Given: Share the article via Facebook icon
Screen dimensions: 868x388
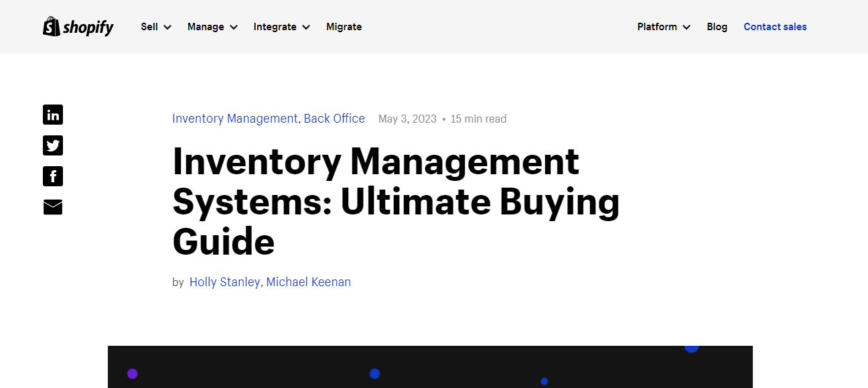Looking at the screenshot, I should click(53, 176).
